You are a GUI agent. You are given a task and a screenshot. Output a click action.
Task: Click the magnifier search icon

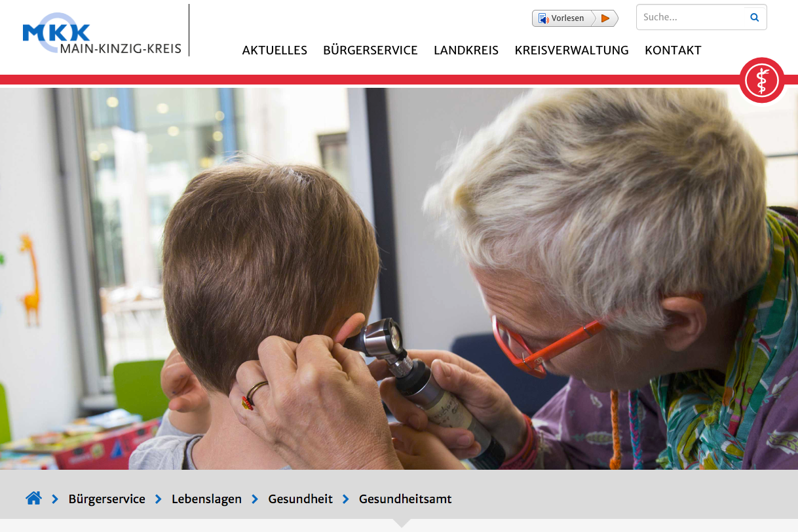coord(755,18)
